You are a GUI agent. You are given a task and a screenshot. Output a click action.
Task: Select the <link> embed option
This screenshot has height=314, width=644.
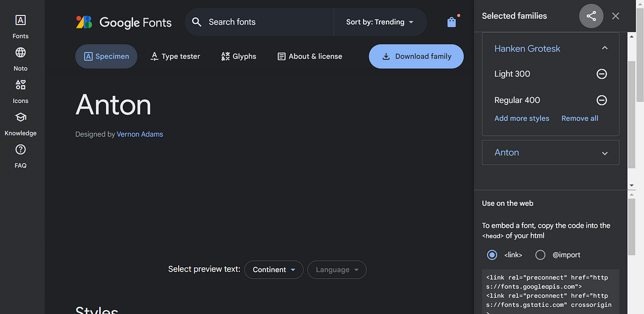[x=492, y=255]
